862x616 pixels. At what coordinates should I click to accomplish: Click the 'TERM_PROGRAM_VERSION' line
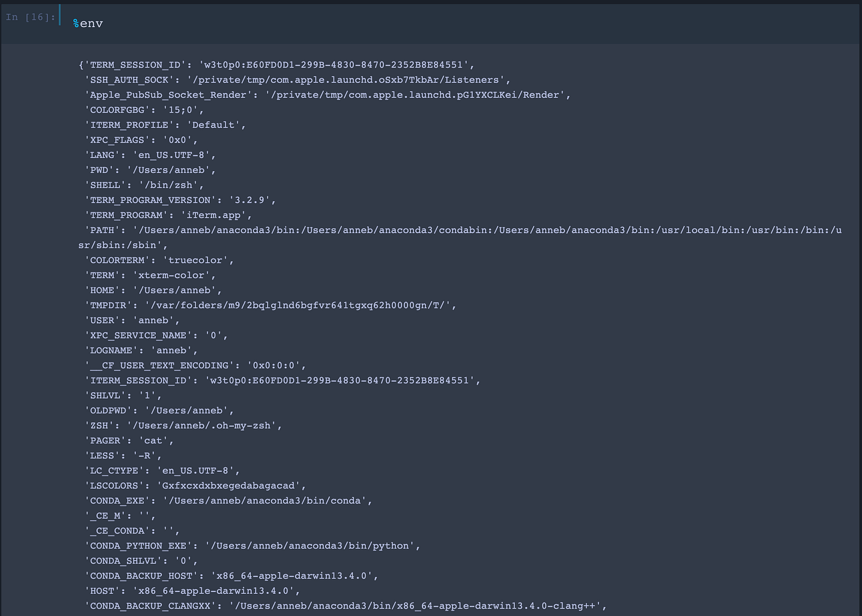click(x=180, y=200)
